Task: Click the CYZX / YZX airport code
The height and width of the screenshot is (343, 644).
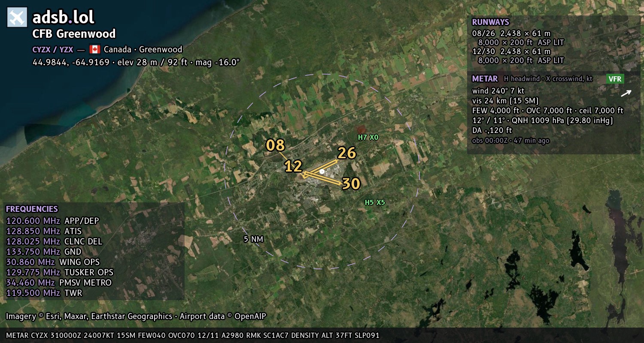Action: (53, 49)
